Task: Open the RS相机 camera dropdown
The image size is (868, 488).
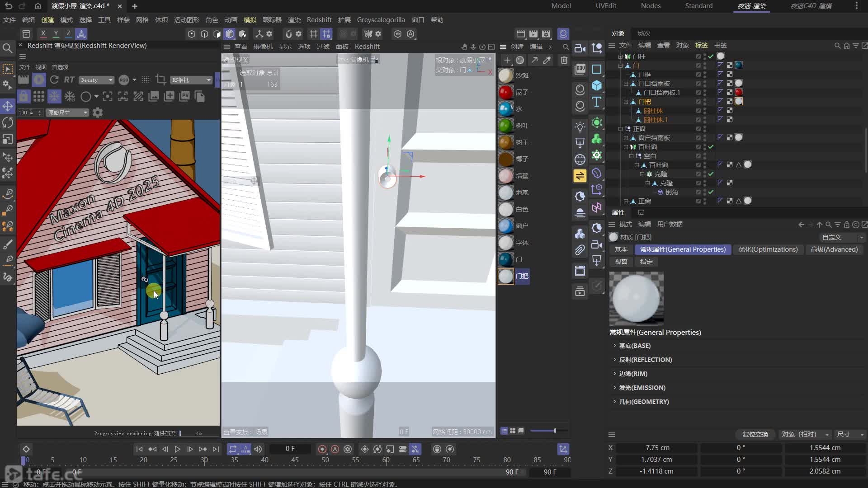Action: (x=191, y=80)
